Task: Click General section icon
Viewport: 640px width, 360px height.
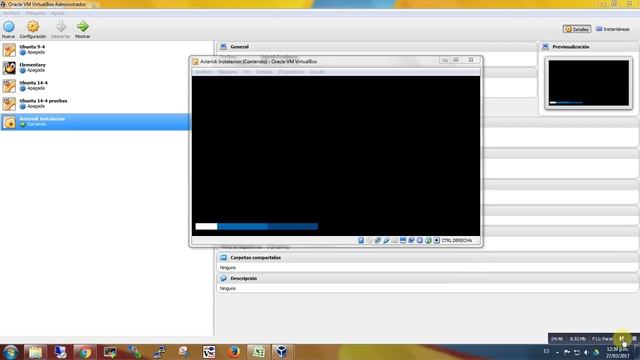Action: click(223, 47)
